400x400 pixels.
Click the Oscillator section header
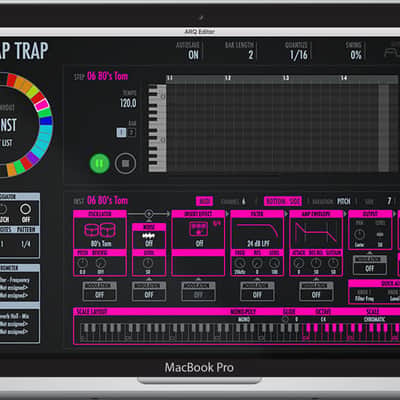point(100,214)
